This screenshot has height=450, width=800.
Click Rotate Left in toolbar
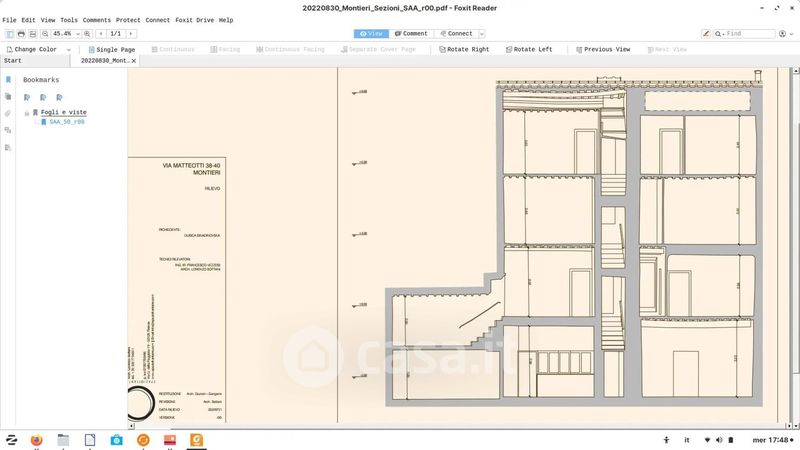point(527,49)
